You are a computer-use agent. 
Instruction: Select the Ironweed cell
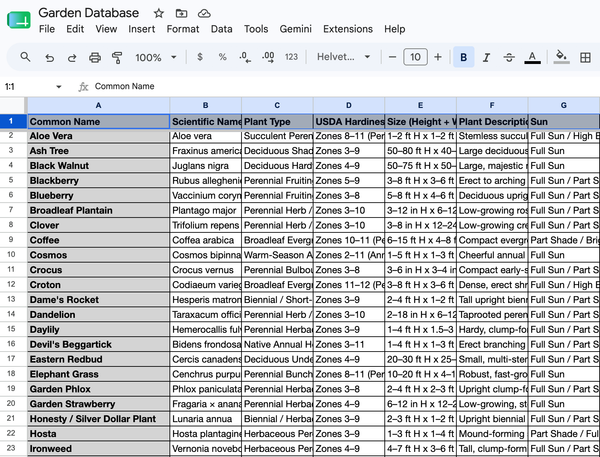(99, 449)
